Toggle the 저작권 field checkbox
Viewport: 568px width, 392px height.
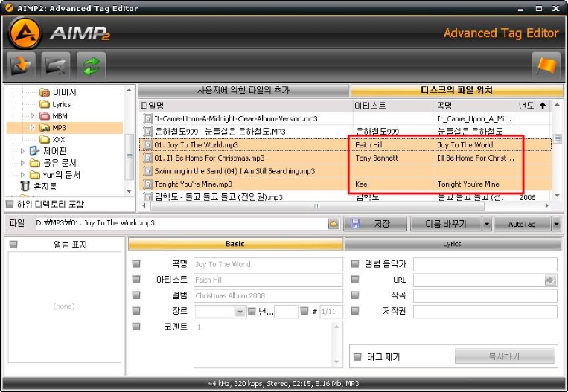click(355, 311)
